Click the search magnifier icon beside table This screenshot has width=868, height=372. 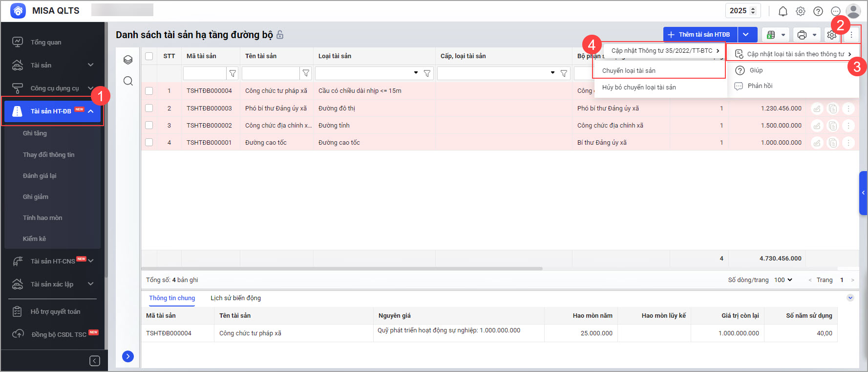click(x=128, y=81)
